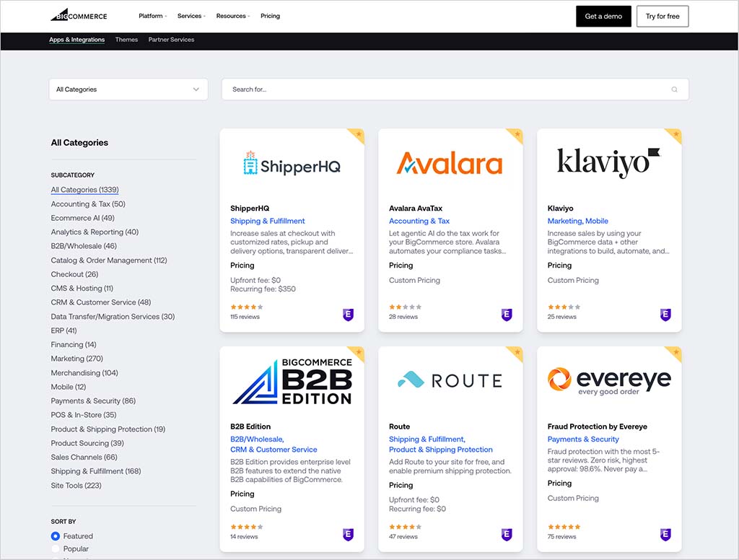The height and width of the screenshot is (560, 739).
Task: Click featured star ribbon on Klaviyo card
Action: (675, 135)
